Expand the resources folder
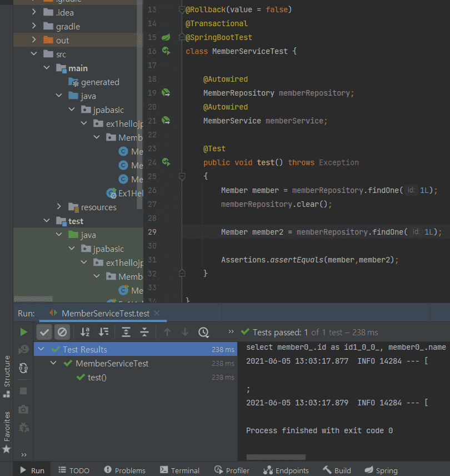Screen dimensions: 450x476 59,207
